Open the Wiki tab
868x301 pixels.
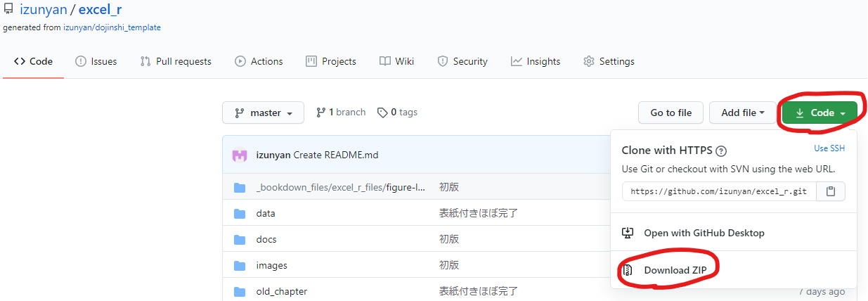pos(396,61)
